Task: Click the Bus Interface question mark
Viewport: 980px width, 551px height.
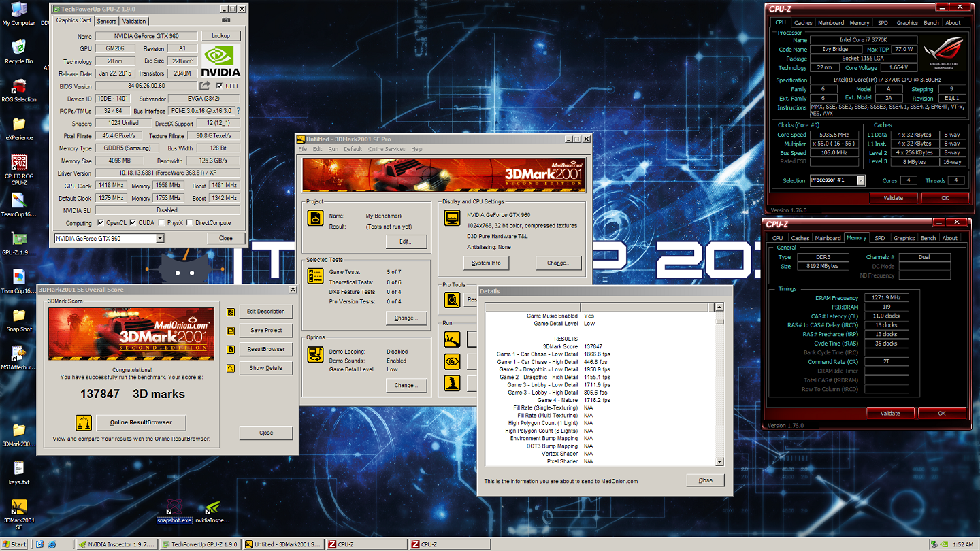Action: (x=238, y=111)
